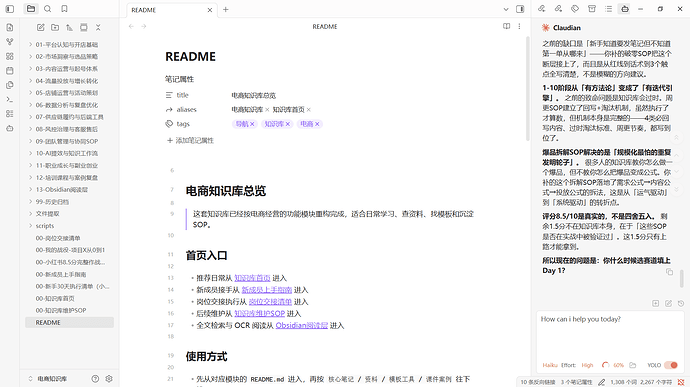690x387 pixels.
Task: Create a new folder in file explorer
Action: [x=55, y=27]
